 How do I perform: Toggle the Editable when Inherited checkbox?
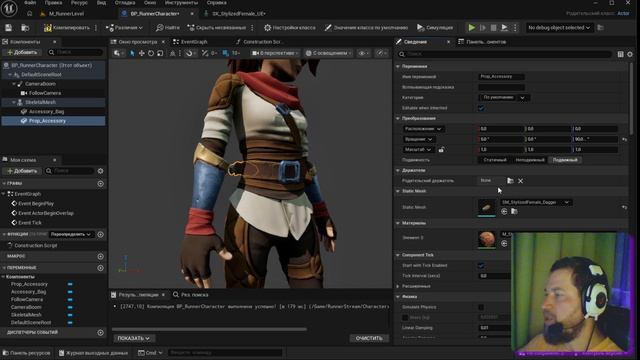tap(481, 108)
